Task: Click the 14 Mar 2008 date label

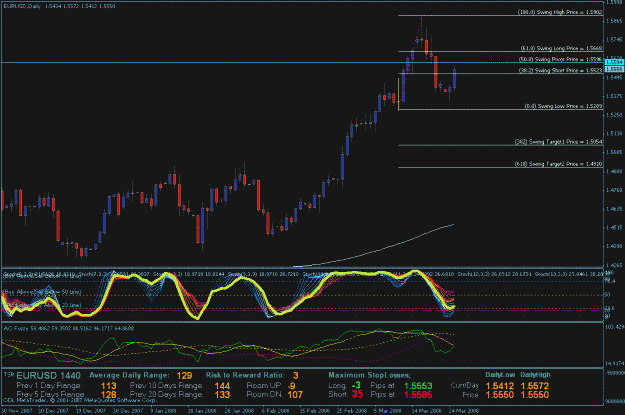Action: coord(426,411)
